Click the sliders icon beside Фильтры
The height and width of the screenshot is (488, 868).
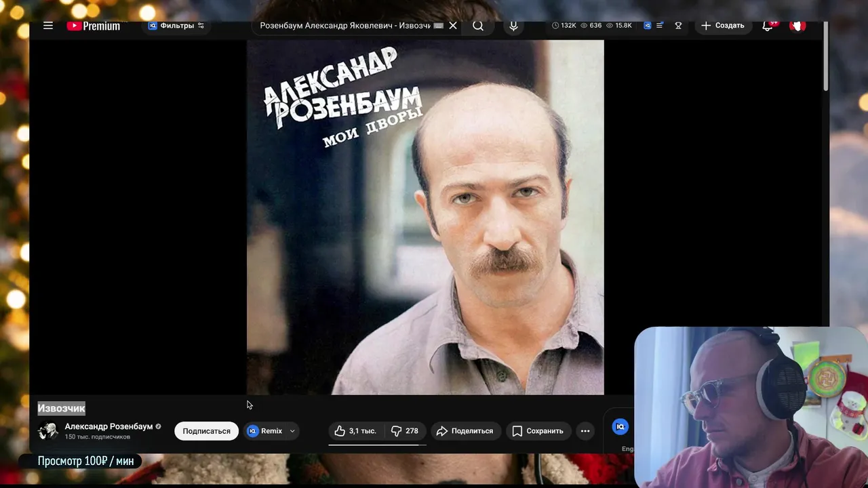click(201, 26)
